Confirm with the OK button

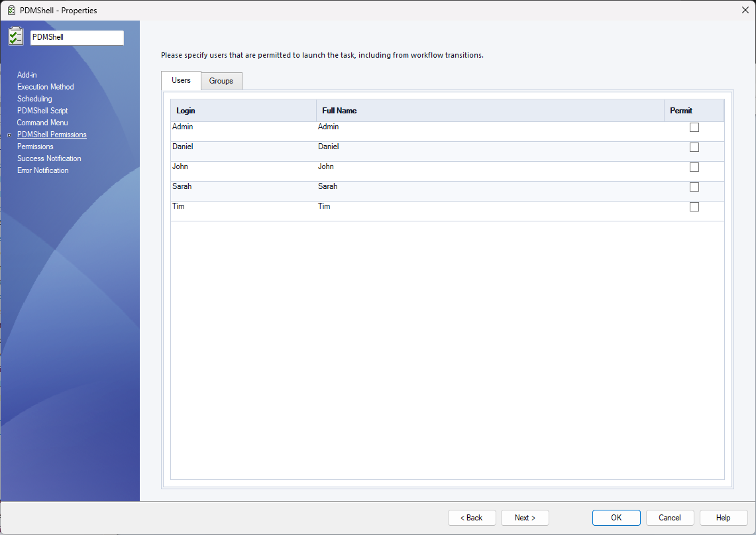[616, 518]
